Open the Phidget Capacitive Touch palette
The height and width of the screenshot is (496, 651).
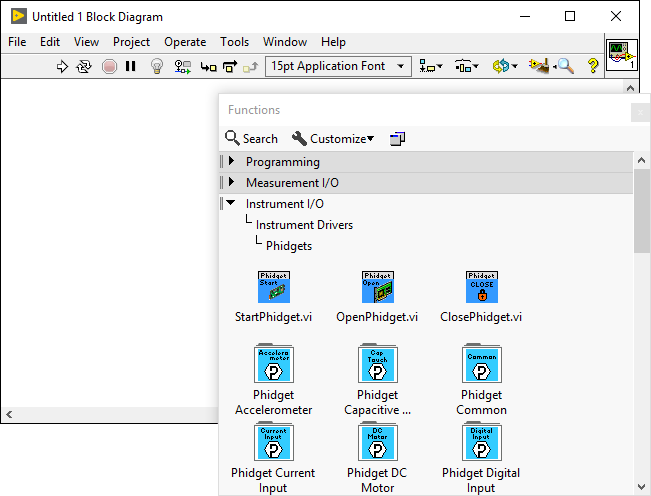click(x=378, y=364)
